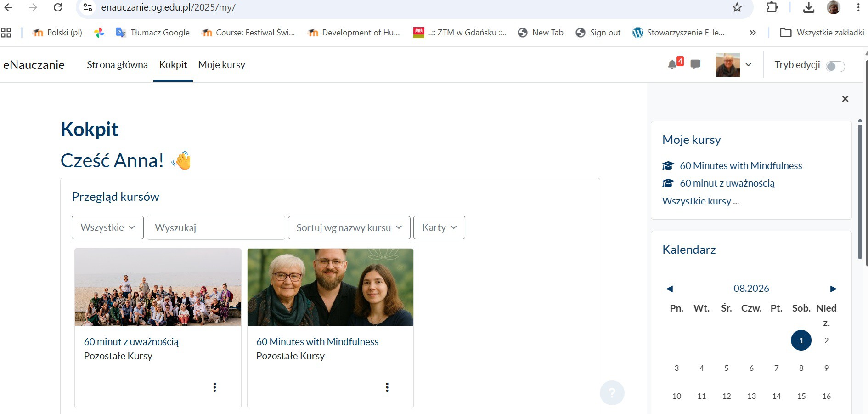Open Chrome three-dot menu
868x414 pixels.
click(858, 7)
